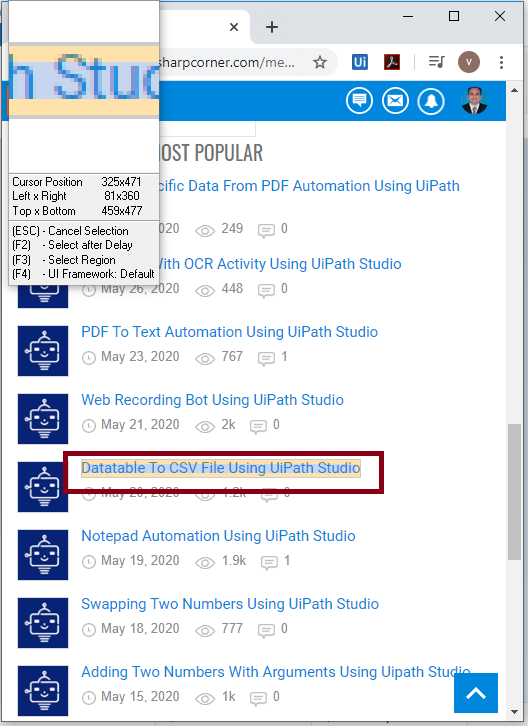Click the May 19, 2020 date text
This screenshot has width=528, height=726.
tap(140, 561)
